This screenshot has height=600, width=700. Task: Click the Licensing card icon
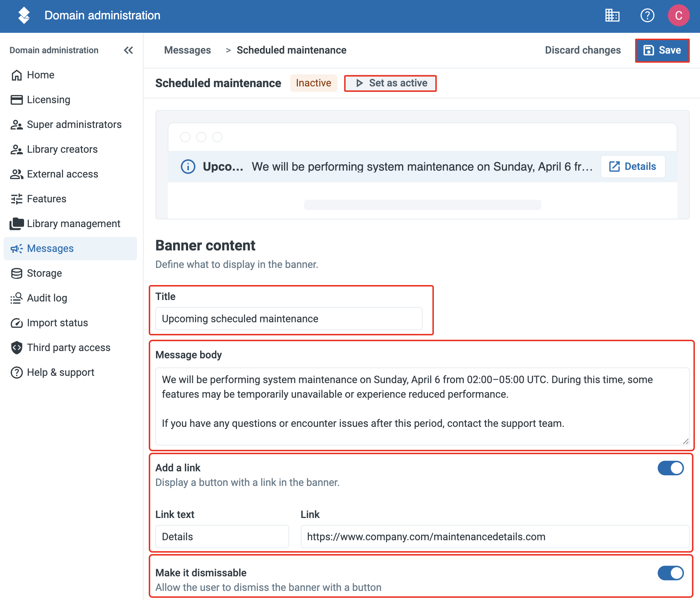pyautogui.click(x=17, y=100)
